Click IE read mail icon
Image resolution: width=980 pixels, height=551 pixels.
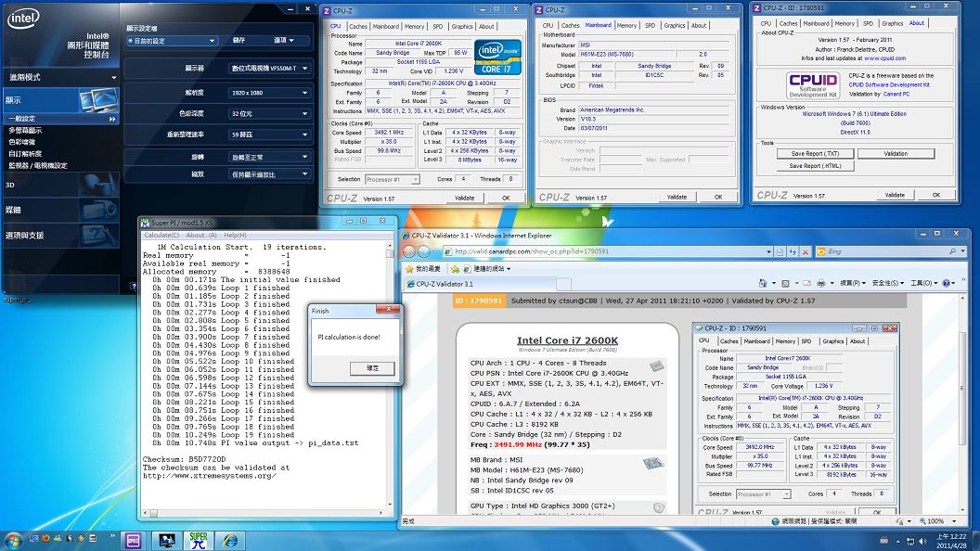[x=806, y=283]
